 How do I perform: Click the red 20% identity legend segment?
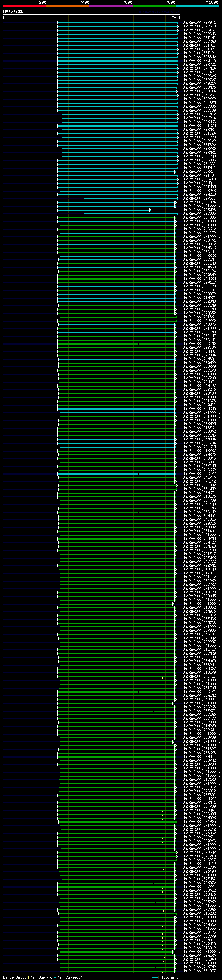(x=25, y=6)
